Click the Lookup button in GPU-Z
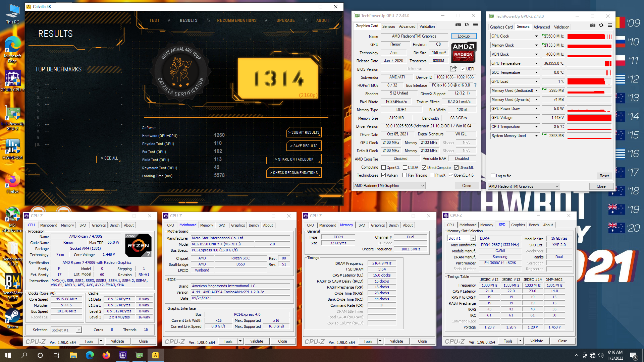The image size is (644, 362). coord(464,36)
